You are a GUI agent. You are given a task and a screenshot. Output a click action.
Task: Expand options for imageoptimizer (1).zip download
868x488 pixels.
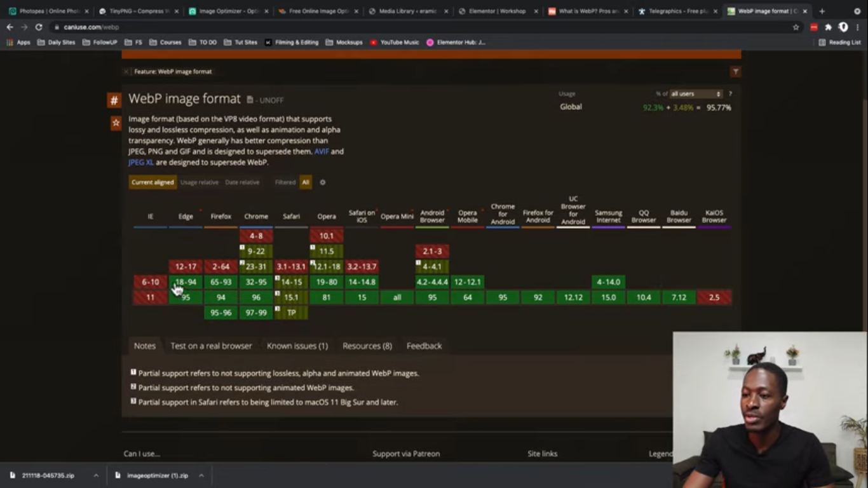(x=201, y=475)
